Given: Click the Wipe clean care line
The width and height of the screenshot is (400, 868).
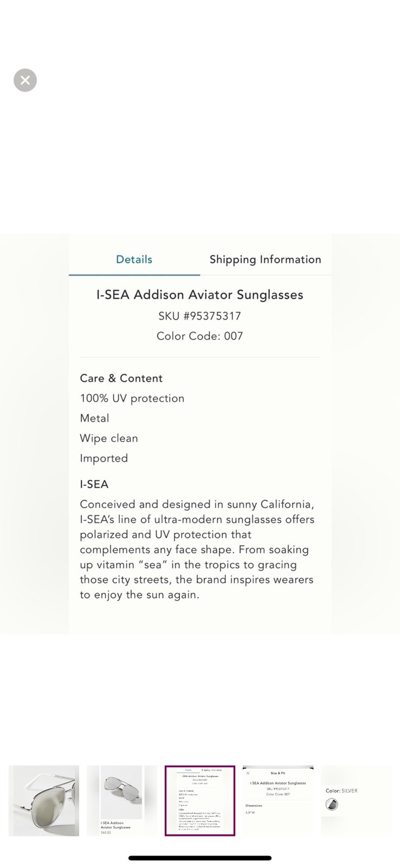Looking at the screenshot, I should pyautogui.click(x=109, y=438).
